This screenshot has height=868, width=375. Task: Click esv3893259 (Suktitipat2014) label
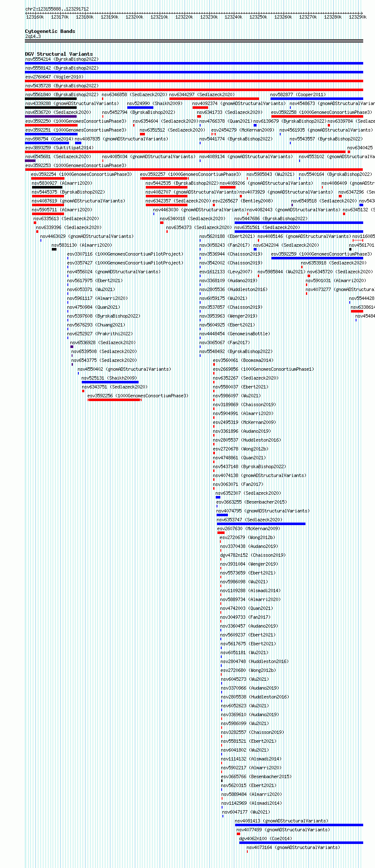pos(59,148)
